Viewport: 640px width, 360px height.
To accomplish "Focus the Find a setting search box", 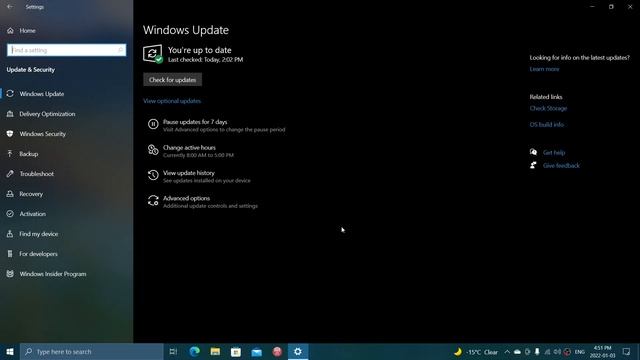I will coord(67,50).
